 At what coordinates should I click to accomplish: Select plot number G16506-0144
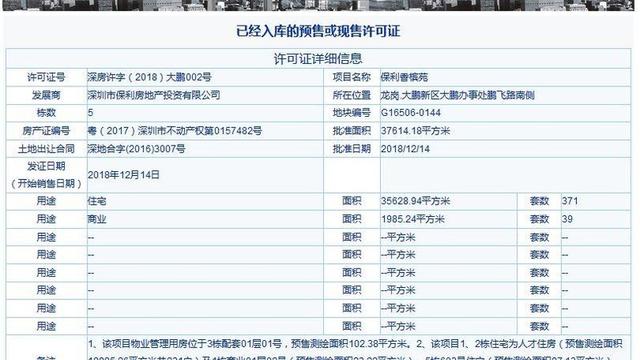pos(411,113)
